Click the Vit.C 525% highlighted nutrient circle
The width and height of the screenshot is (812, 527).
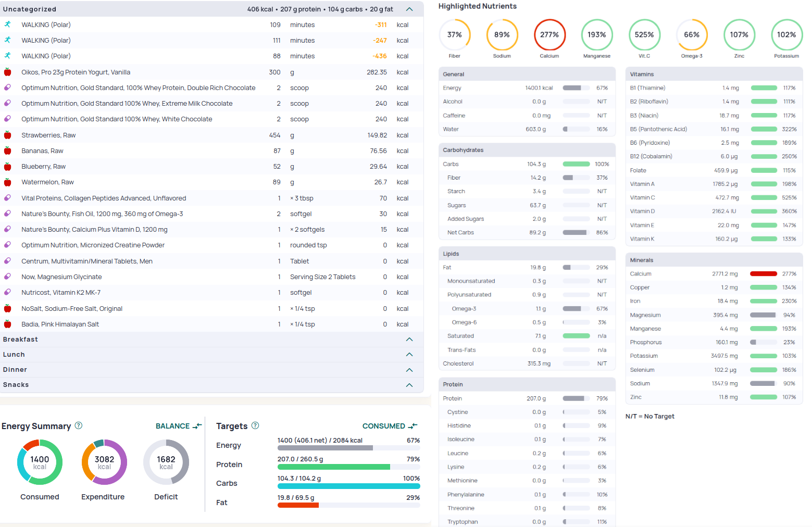click(x=644, y=35)
